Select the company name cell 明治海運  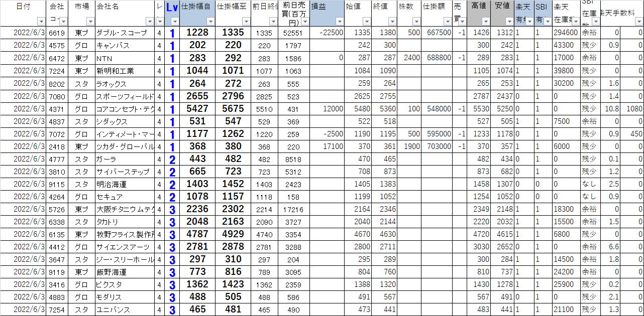click(125, 184)
